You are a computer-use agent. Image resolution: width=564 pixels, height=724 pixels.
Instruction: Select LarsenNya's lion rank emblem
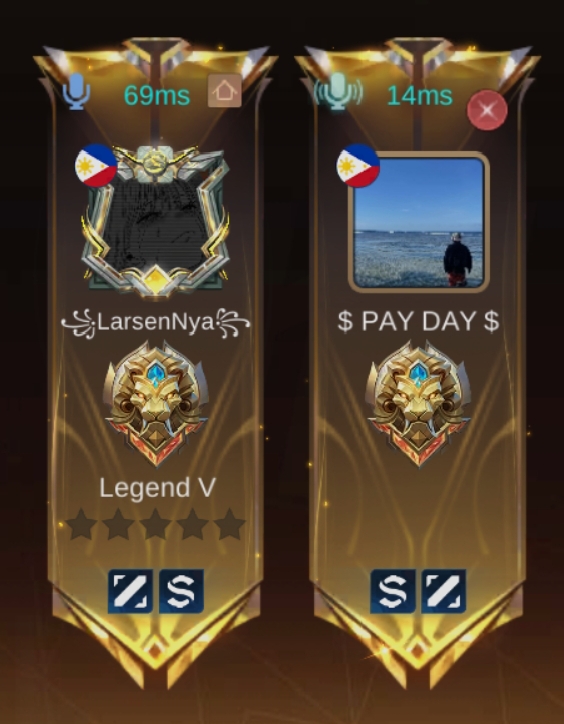point(156,404)
